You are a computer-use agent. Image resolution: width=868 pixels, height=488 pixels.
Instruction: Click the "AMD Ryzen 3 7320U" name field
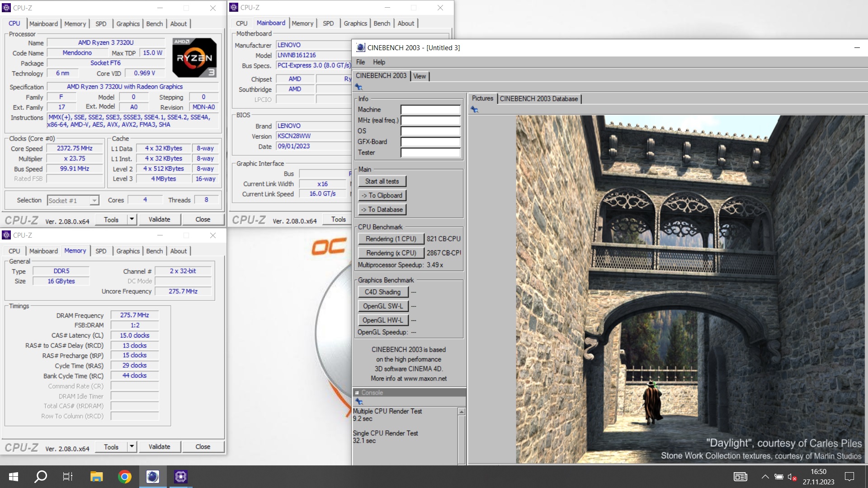[106, 42]
